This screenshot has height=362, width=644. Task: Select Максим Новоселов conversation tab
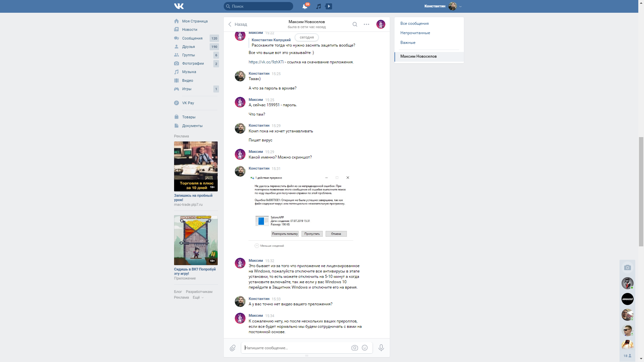429,56
